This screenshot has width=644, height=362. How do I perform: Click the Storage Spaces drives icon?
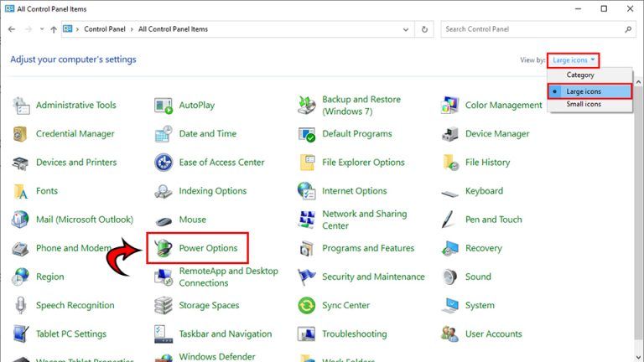coord(164,305)
